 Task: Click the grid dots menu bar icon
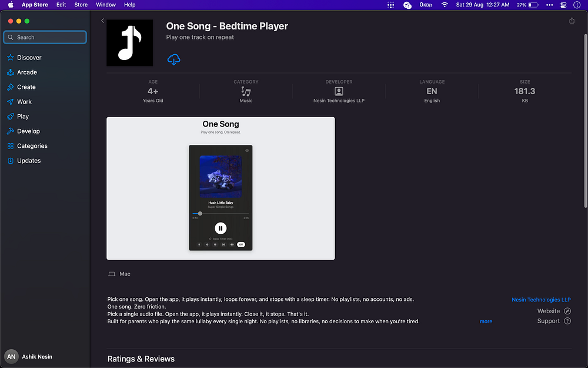[390, 5]
